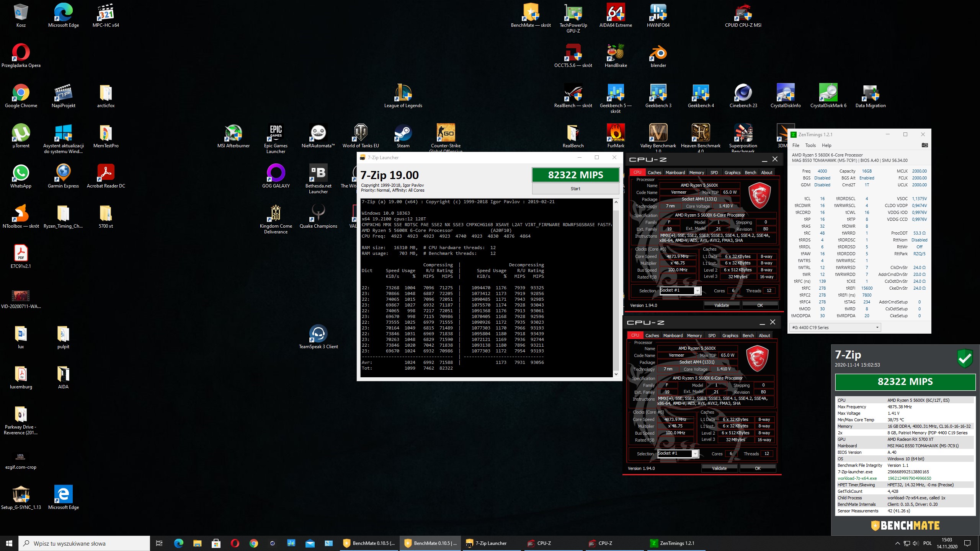Click the 7-Zip output vertical scrollbar

pyautogui.click(x=616, y=288)
